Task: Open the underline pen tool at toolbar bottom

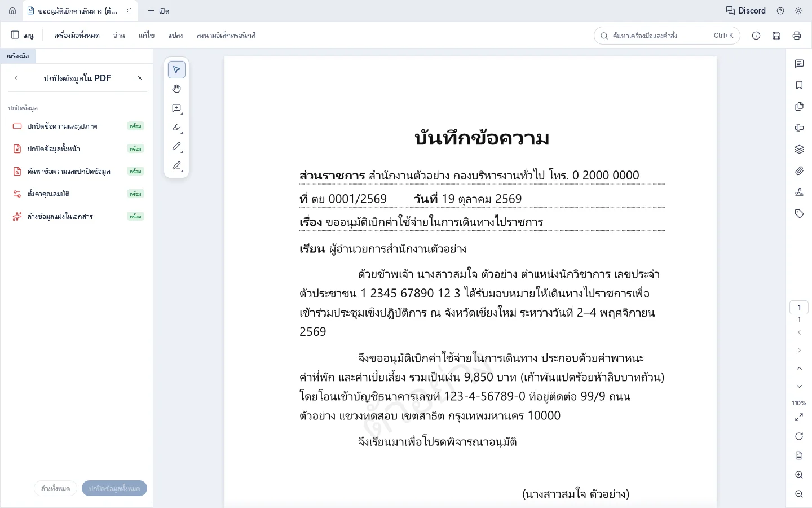Action: coord(176,165)
